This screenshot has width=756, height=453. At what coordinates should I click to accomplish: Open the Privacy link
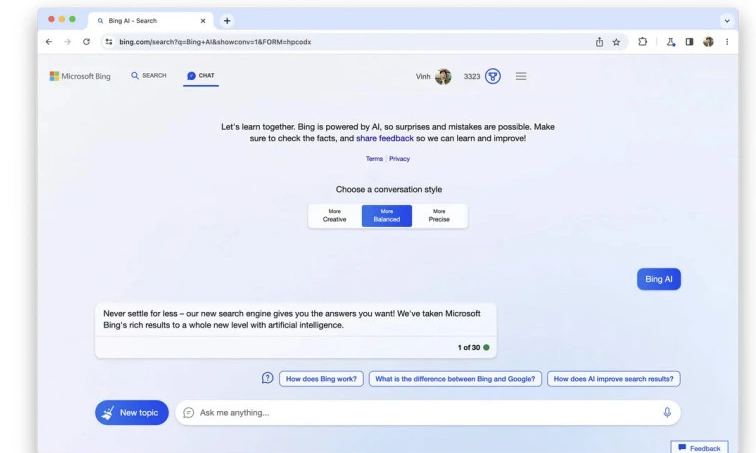(399, 159)
